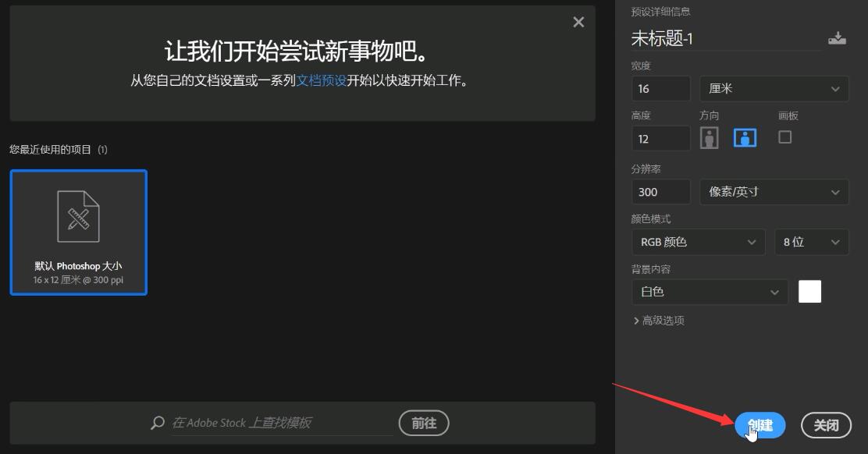Open the 白色 background contents dropdown
Viewport: 868px width, 454px height.
(710, 292)
